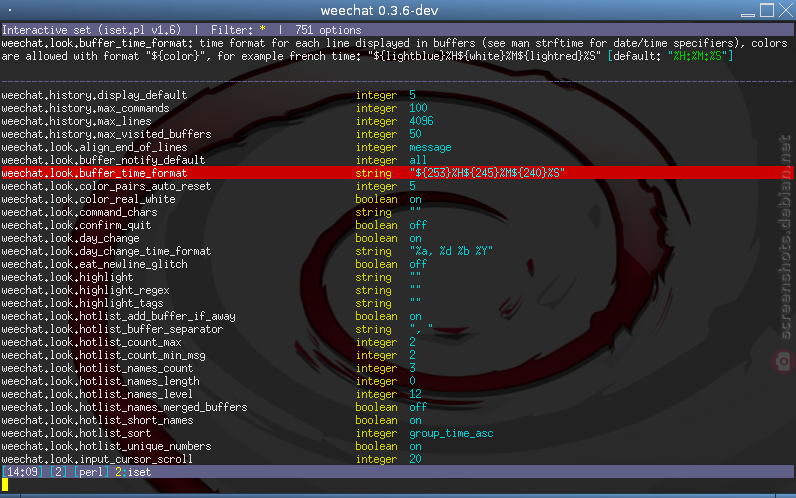Screen dimensions: 796x498
Task: Select weechat.look.align_end_of_lines option
Action: pyautogui.click(x=398, y=147)
